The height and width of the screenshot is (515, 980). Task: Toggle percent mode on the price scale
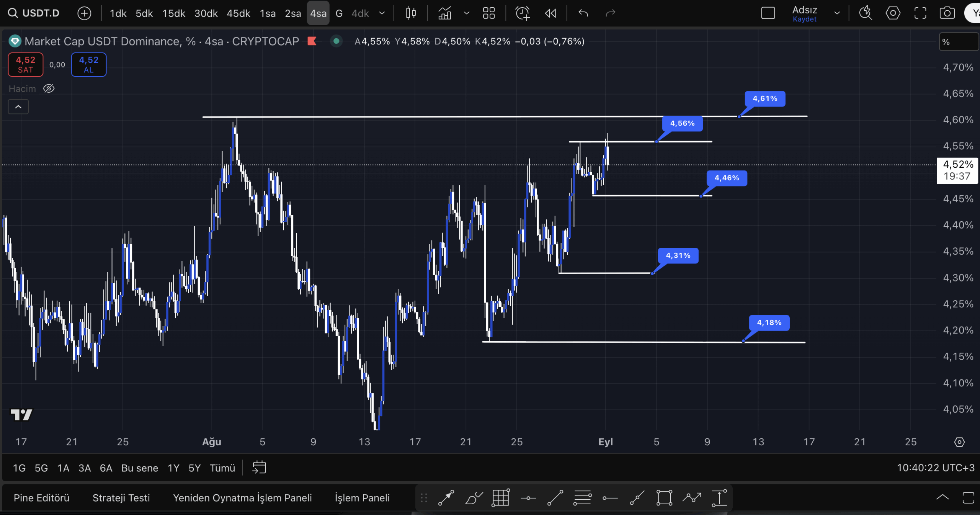(x=959, y=42)
